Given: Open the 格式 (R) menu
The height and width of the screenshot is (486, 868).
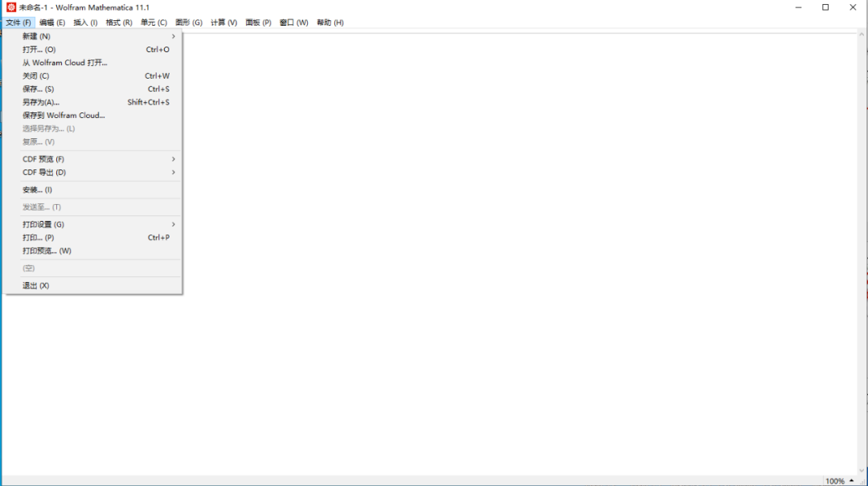Looking at the screenshot, I should click(119, 22).
